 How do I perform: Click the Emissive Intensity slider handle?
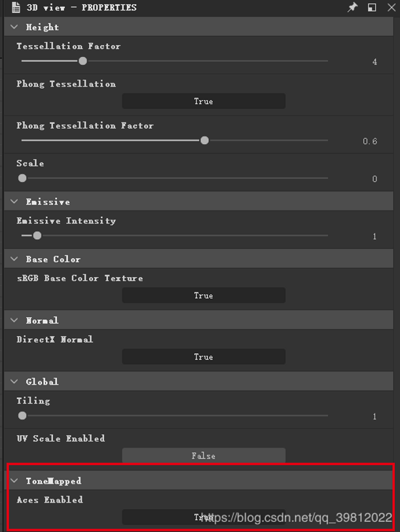click(37, 236)
